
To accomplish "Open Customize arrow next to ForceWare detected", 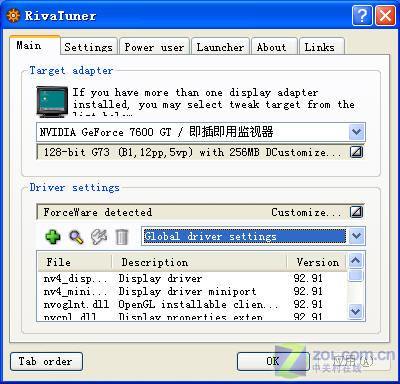I will click(x=356, y=212).
